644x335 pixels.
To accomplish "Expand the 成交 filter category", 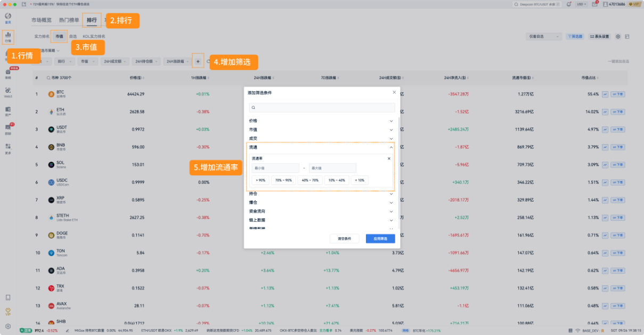I will tap(321, 138).
